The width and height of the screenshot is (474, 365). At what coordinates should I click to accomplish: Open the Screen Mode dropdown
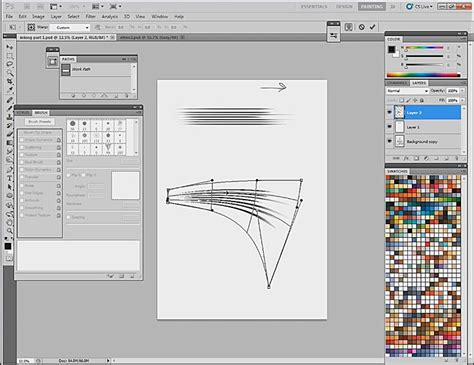[x=115, y=6]
